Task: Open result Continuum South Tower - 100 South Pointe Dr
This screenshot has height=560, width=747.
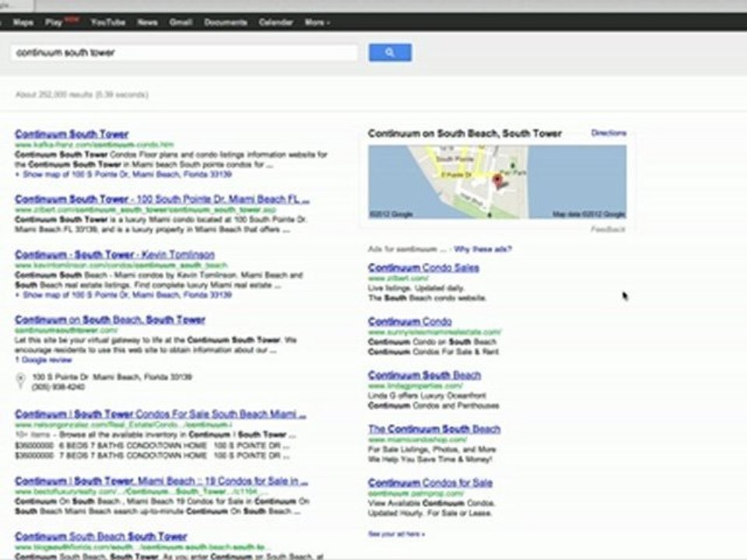Action: point(163,199)
